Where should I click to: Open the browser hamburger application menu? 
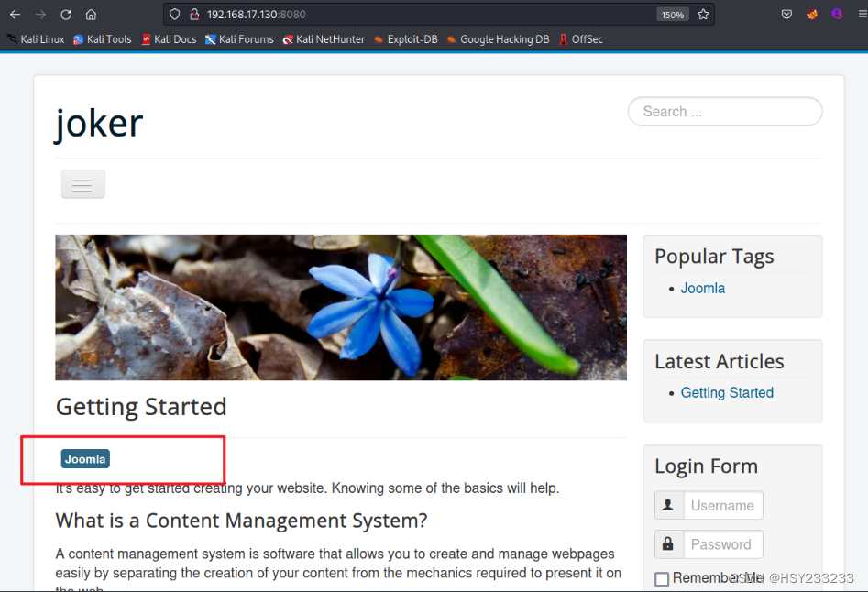coord(863,15)
